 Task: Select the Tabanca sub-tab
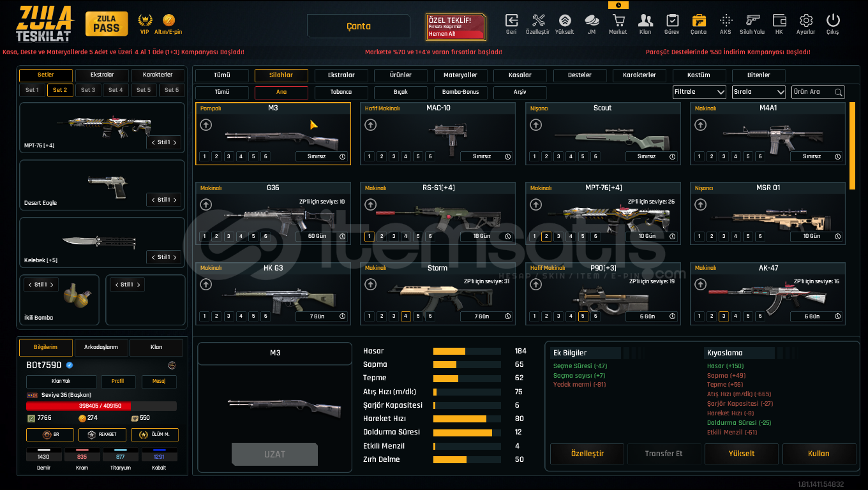tap(341, 93)
